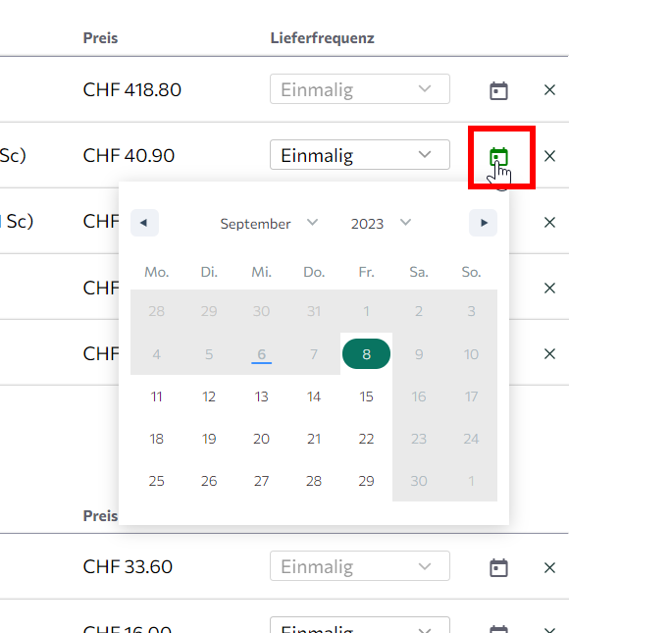Image resolution: width=672 pixels, height=633 pixels.
Task: Go to next month in calendar
Action: [x=483, y=223]
